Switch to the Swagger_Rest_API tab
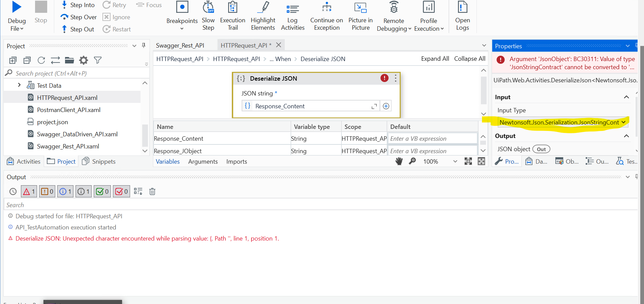Viewport: 644px width, 304px height. click(x=180, y=45)
